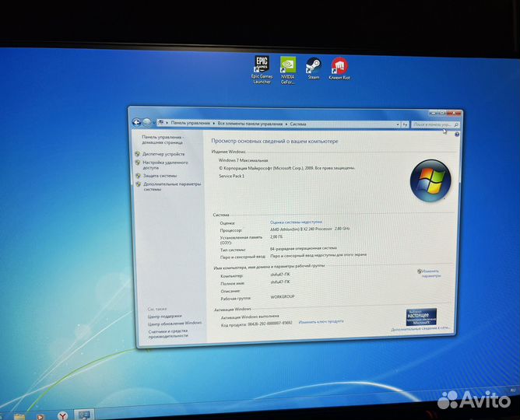Open 'Счетчики и средства производительности' link

pos(168,333)
